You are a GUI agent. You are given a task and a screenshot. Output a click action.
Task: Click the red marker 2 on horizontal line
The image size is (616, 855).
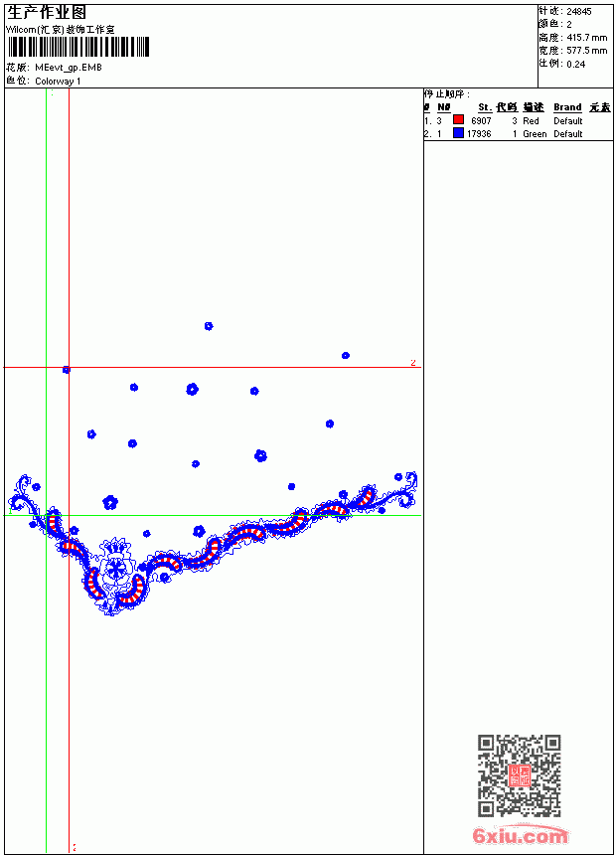point(413,363)
